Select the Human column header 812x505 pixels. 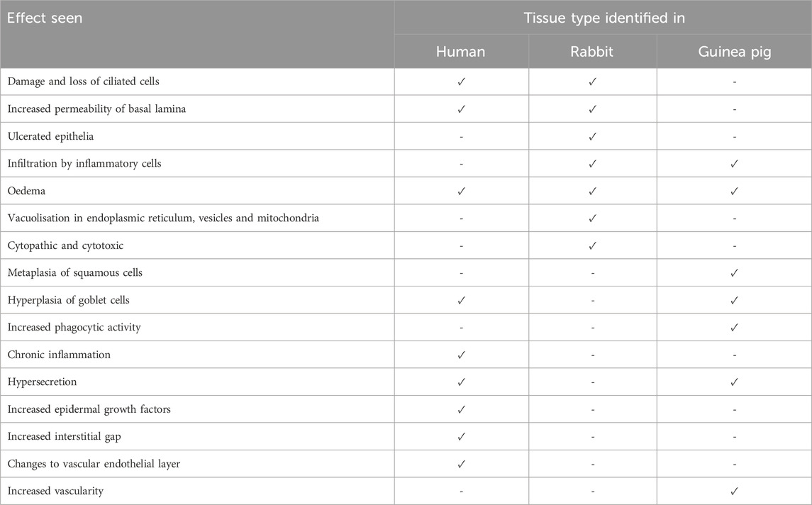(461, 51)
